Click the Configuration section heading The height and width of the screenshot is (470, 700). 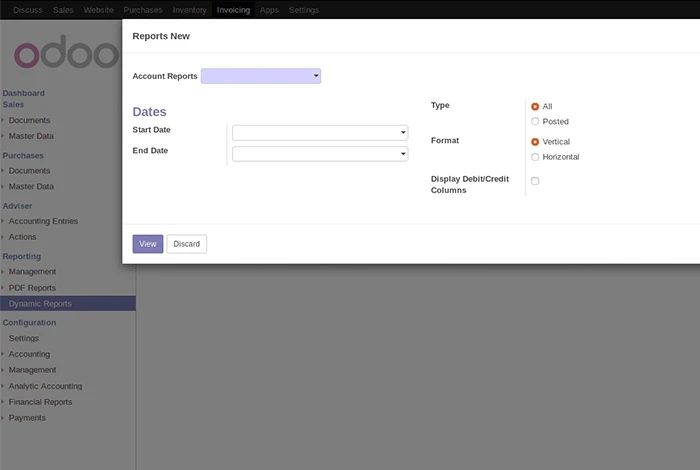(x=29, y=323)
